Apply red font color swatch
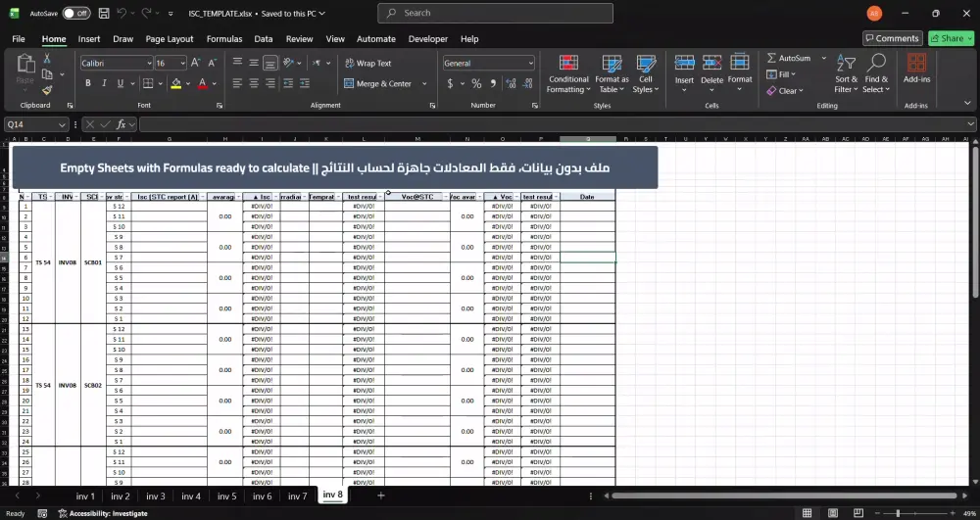Viewport: 980px width, 520px height. click(203, 83)
